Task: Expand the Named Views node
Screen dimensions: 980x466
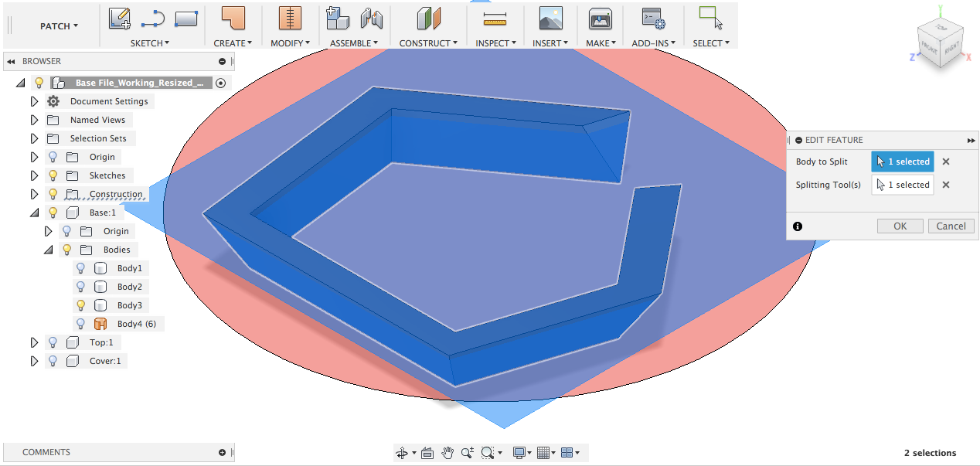Action: [34, 120]
